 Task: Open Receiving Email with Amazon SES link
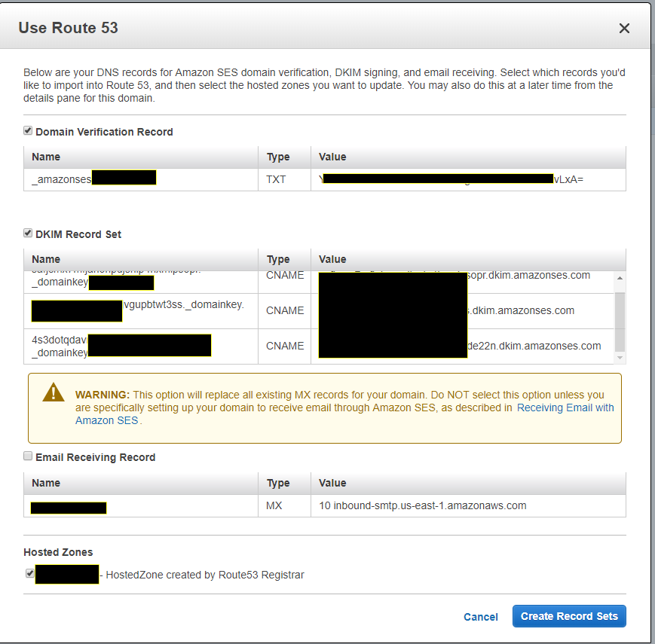coord(565,407)
